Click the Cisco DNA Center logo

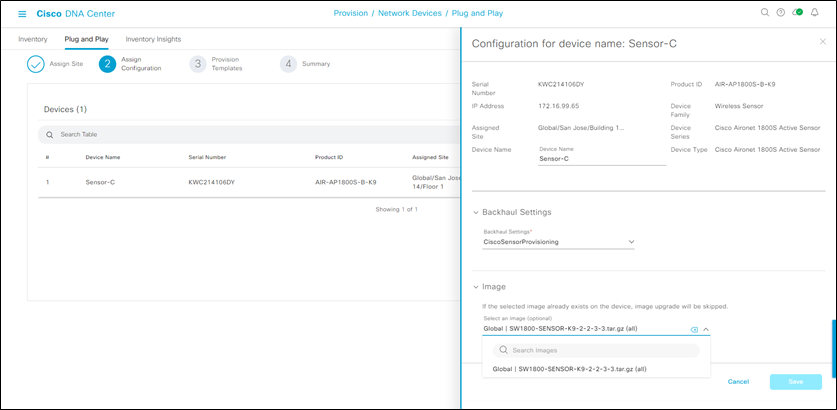(75, 13)
